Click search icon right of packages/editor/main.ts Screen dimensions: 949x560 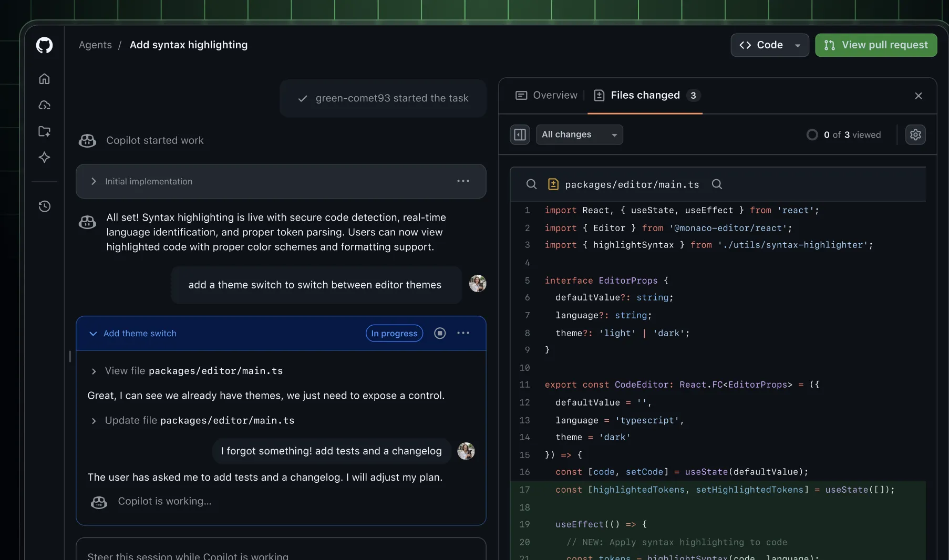click(x=717, y=184)
